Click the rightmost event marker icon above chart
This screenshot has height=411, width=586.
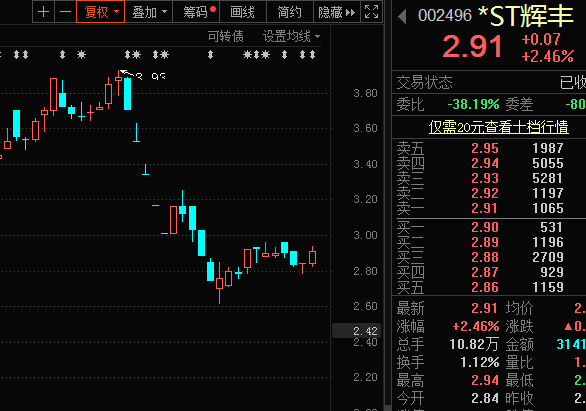pyautogui.click(x=312, y=55)
